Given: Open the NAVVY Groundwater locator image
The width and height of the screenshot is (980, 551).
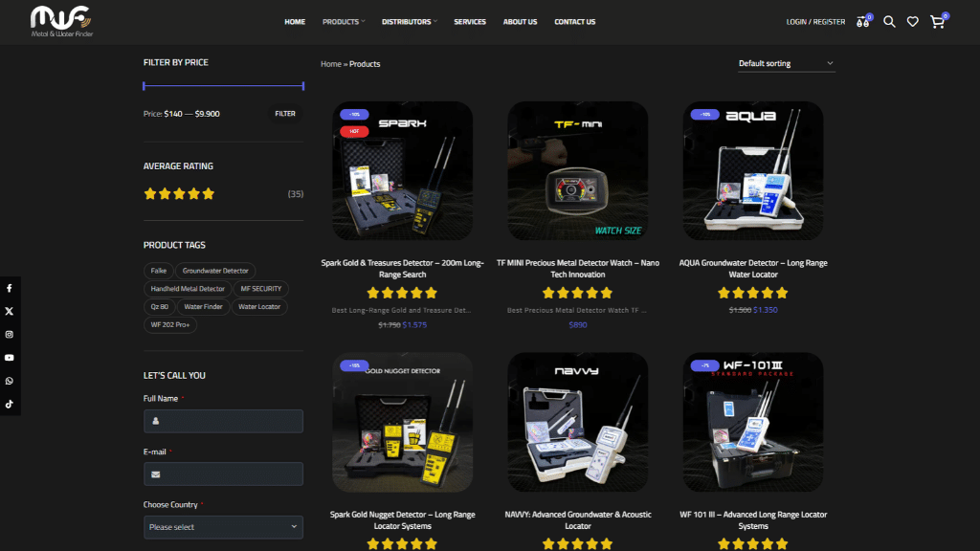Looking at the screenshot, I should 577,422.
